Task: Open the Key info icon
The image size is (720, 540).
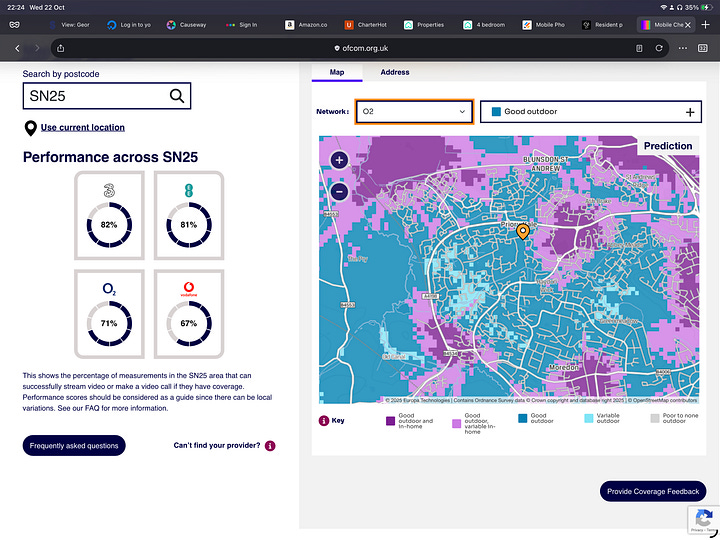Action: pyautogui.click(x=323, y=421)
